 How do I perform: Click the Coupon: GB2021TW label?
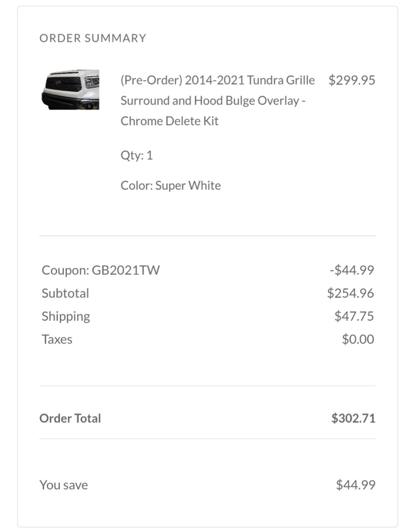coord(101,270)
